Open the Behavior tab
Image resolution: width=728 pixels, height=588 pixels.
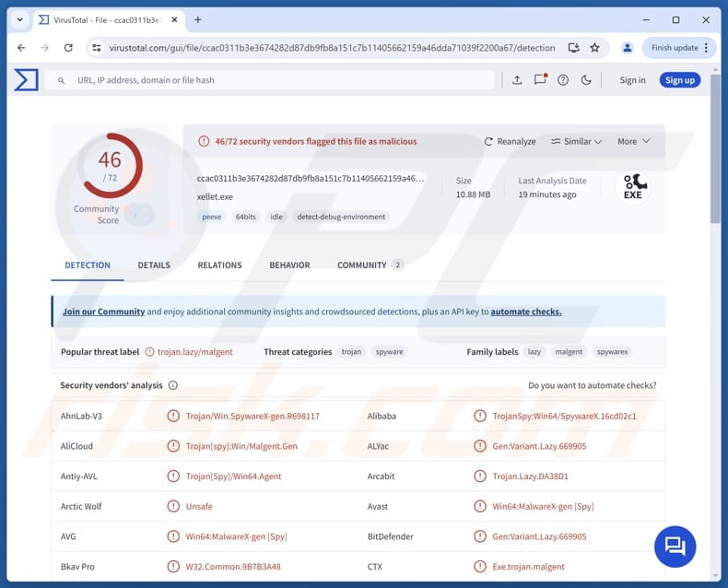[x=289, y=265]
